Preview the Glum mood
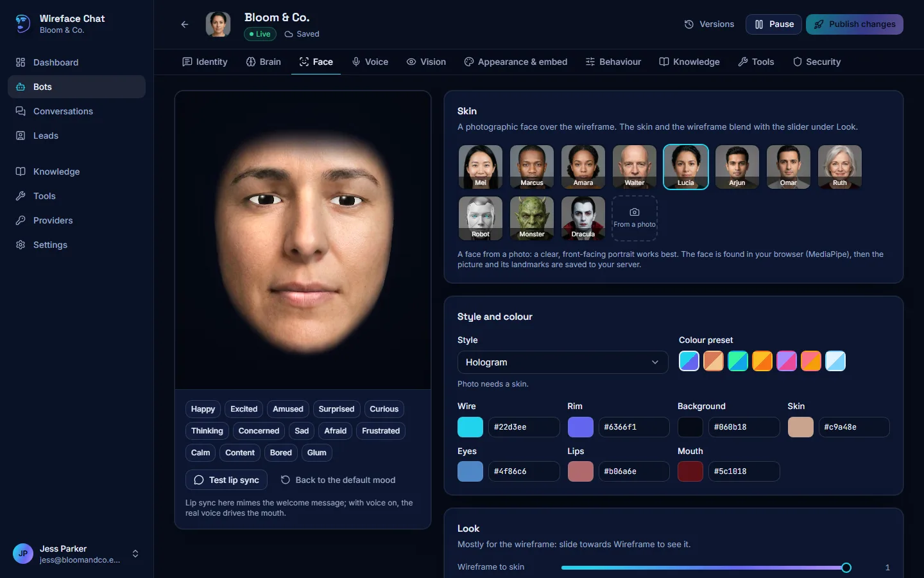924x578 pixels. click(316, 453)
